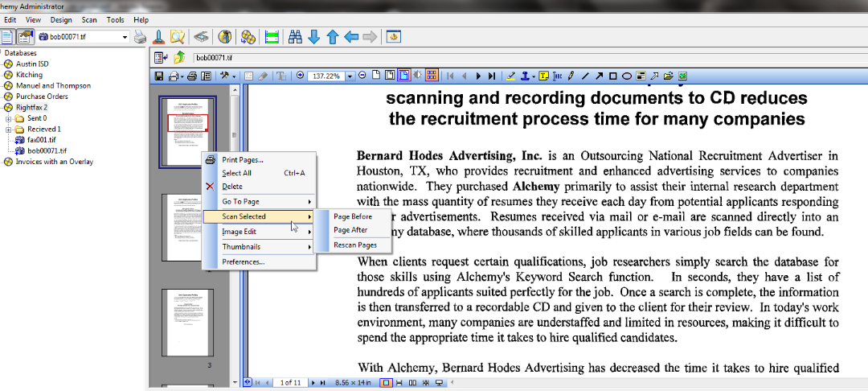Choose Delete in context menu
The height and width of the screenshot is (391, 868).
[x=260, y=187]
